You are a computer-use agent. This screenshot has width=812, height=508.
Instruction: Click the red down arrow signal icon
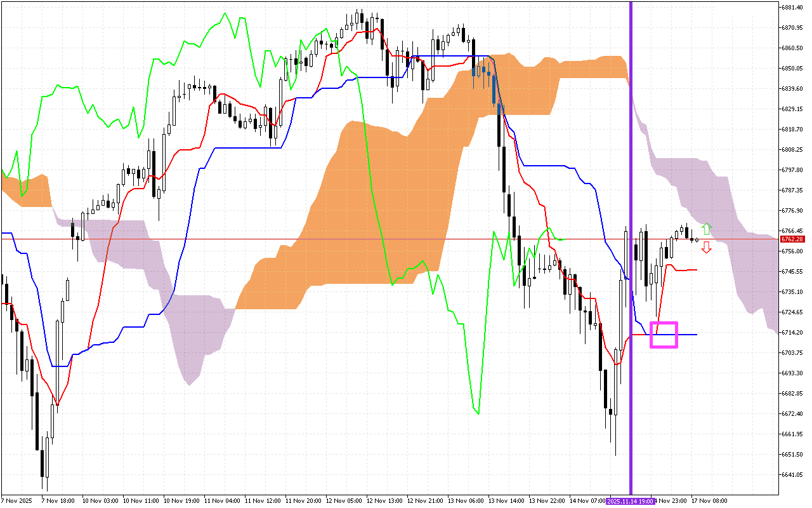[x=706, y=249]
